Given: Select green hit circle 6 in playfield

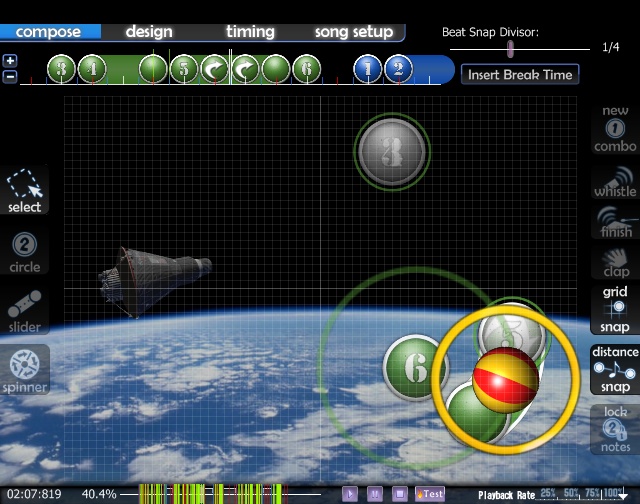Looking at the screenshot, I should click(x=416, y=368).
